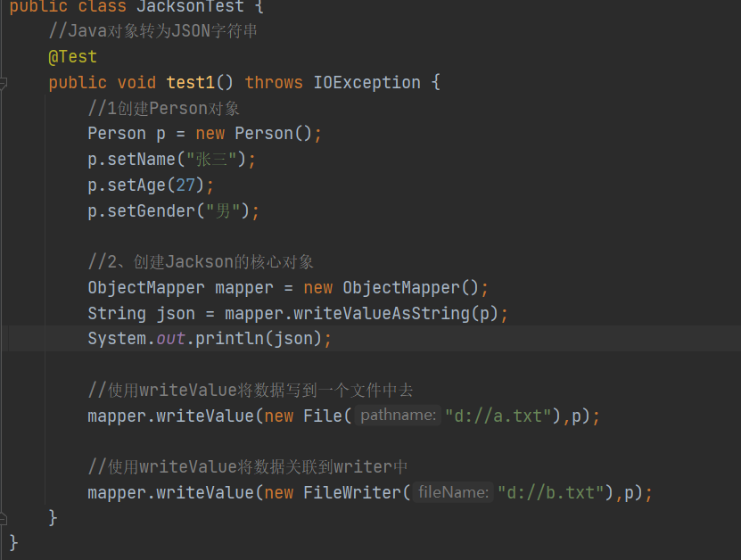Image resolution: width=741 pixels, height=560 pixels.
Task: Place cursor on Person p = new Person() line
Action: [204, 134]
